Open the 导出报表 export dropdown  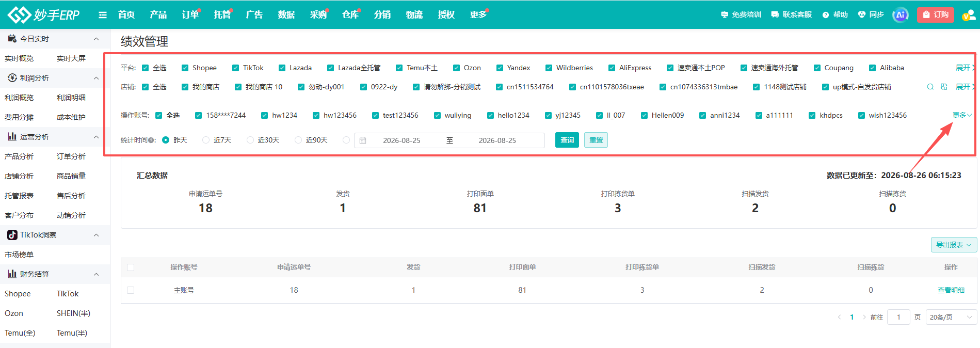954,245
